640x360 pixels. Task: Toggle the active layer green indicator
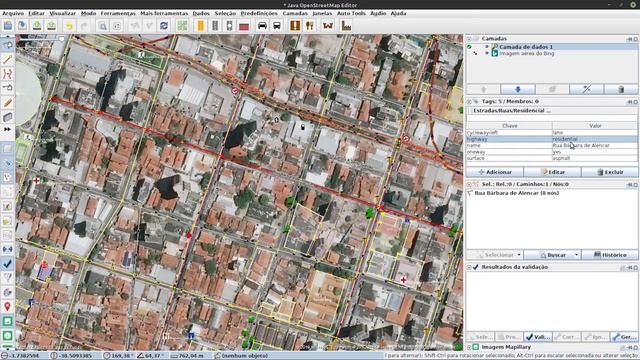469,47
